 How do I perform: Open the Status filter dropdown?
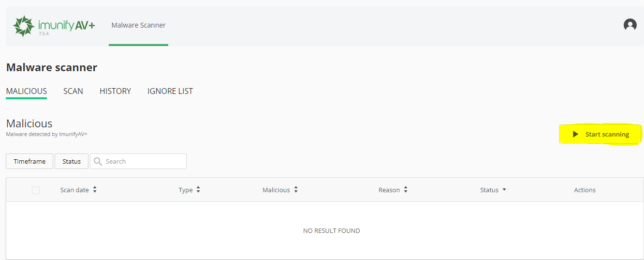[x=72, y=161]
